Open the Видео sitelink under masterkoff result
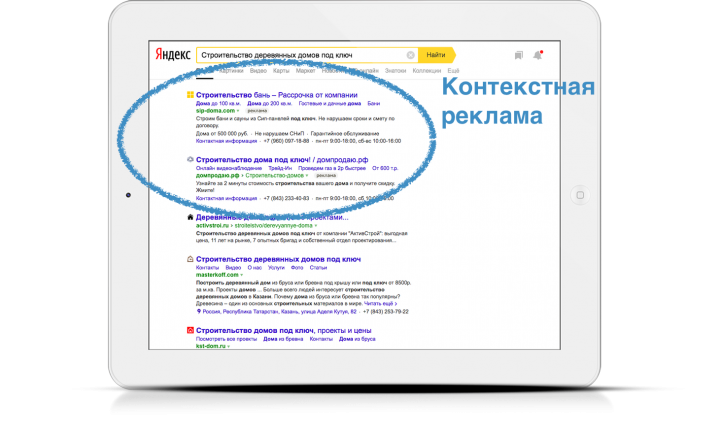 tap(233, 267)
